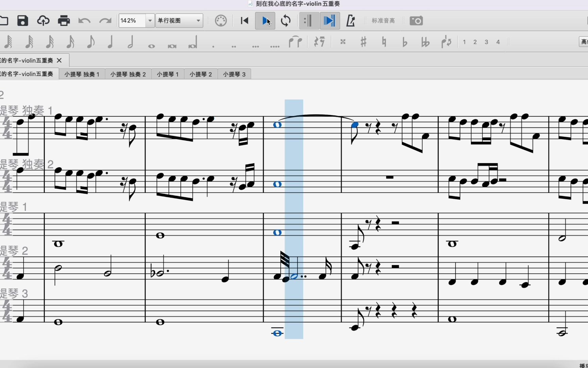Toggle MIDI input button
Viewport: 588px width, 368px height.
221,21
